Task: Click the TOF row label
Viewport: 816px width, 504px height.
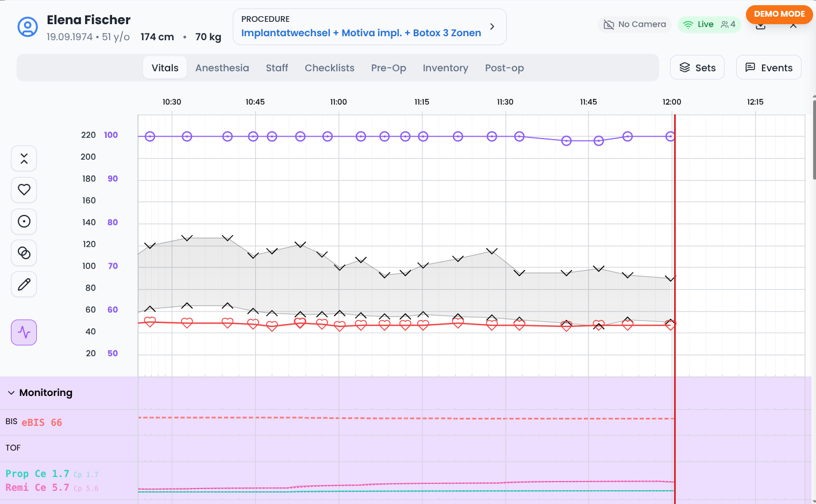Action: click(x=13, y=448)
